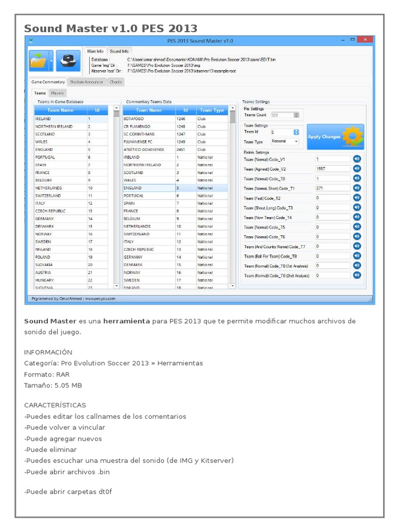The height and width of the screenshot is (532, 399).
Task: Click scrollbar down arrow in Teams In Game Database list
Action: pyautogui.click(x=116, y=285)
